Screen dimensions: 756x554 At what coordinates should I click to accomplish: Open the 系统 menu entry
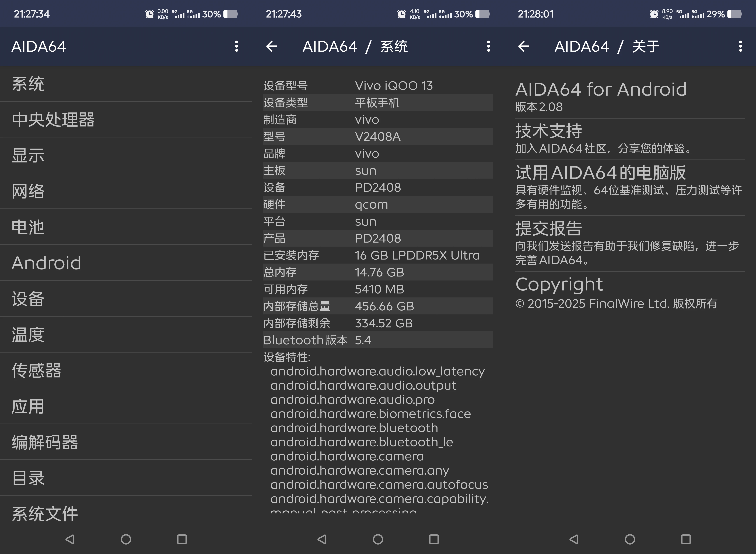(126, 84)
